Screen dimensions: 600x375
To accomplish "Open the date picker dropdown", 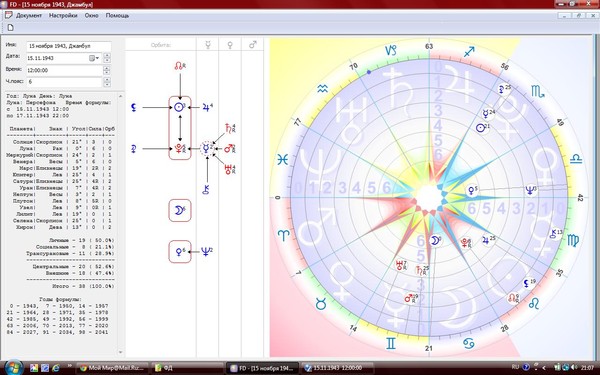I will point(94,58).
